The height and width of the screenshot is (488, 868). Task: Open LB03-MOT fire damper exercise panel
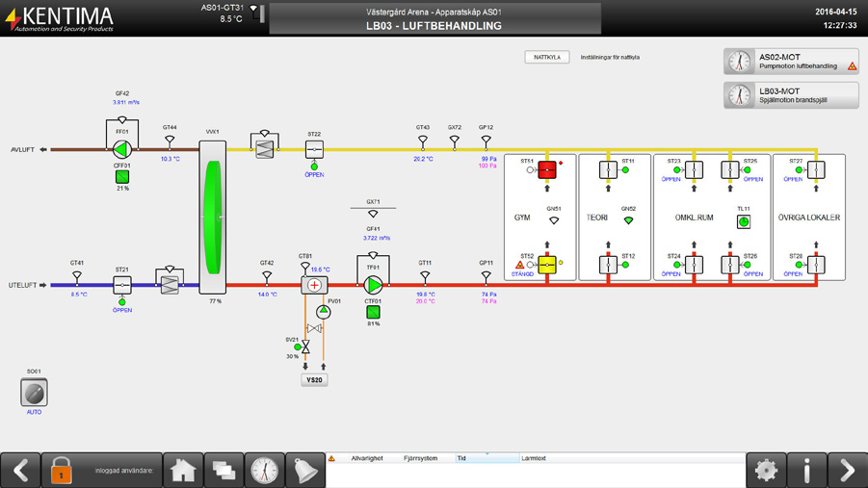[x=791, y=95]
